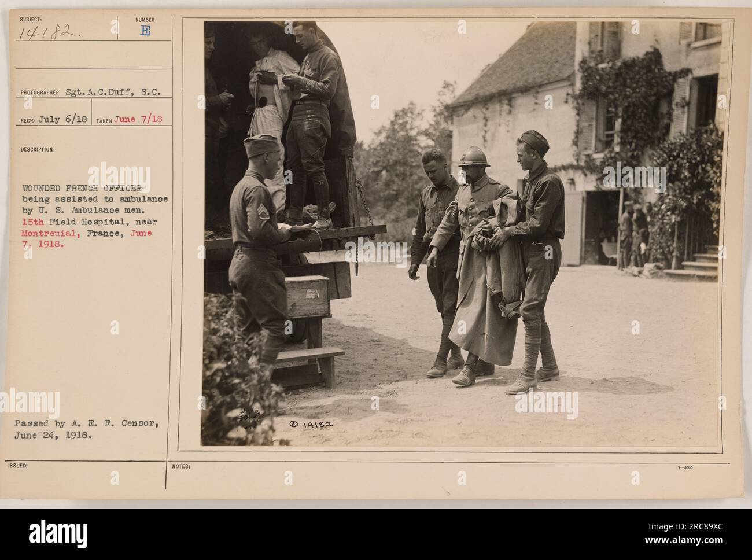Click the DESCRIPTION label
Viewport: 752px width, 560px height.
[x=37, y=149]
